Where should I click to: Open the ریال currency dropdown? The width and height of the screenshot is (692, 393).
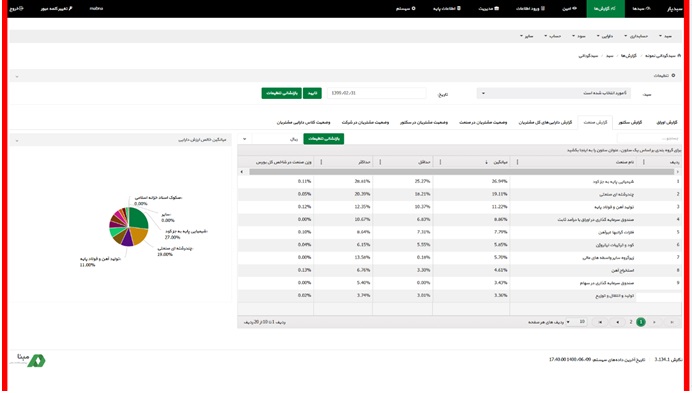271,139
